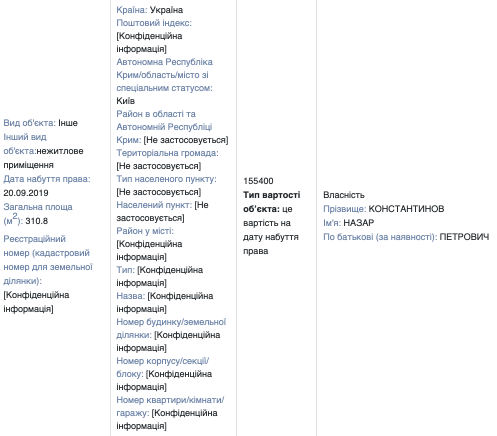Click the 'Номер будинку/земельної ділянки' label
The width and height of the screenshot is (497, 436).
tap(171, 328)
